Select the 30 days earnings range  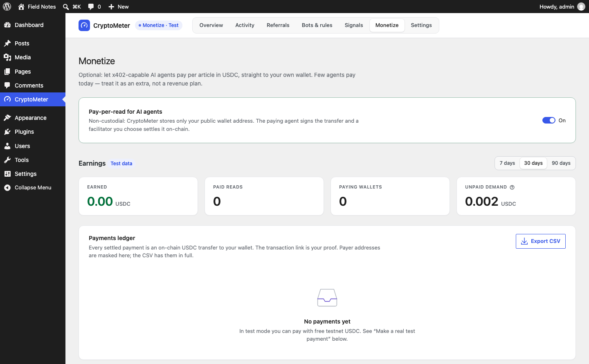point(533,163)
